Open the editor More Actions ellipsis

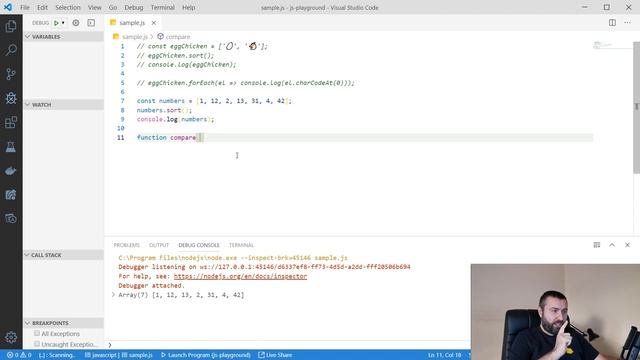(x=627, y=23)
